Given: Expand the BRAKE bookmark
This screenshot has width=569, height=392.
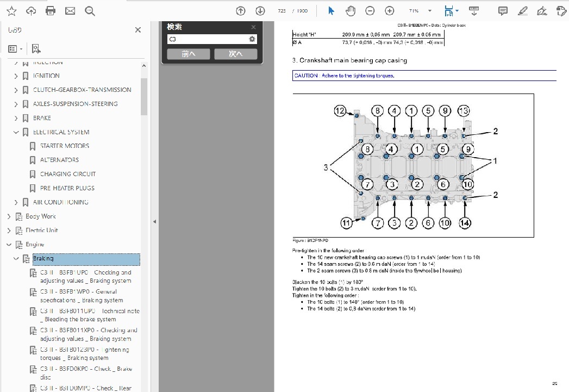Looking at the screenshot, I should (16, 119).
